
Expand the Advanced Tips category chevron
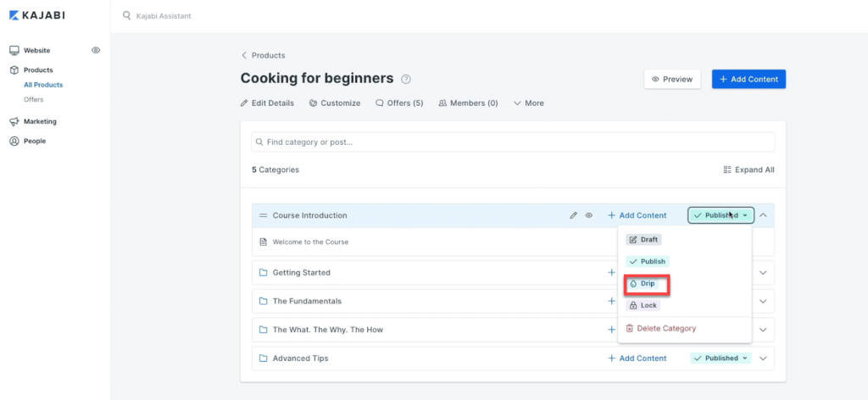pyautogui.click(x=764, y=358)
